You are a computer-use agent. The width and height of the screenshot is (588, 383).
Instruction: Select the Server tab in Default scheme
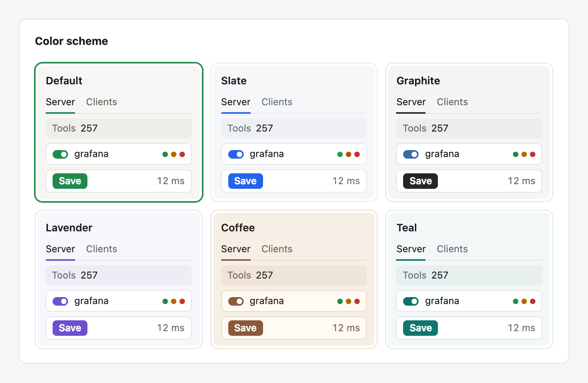point(60,102)
